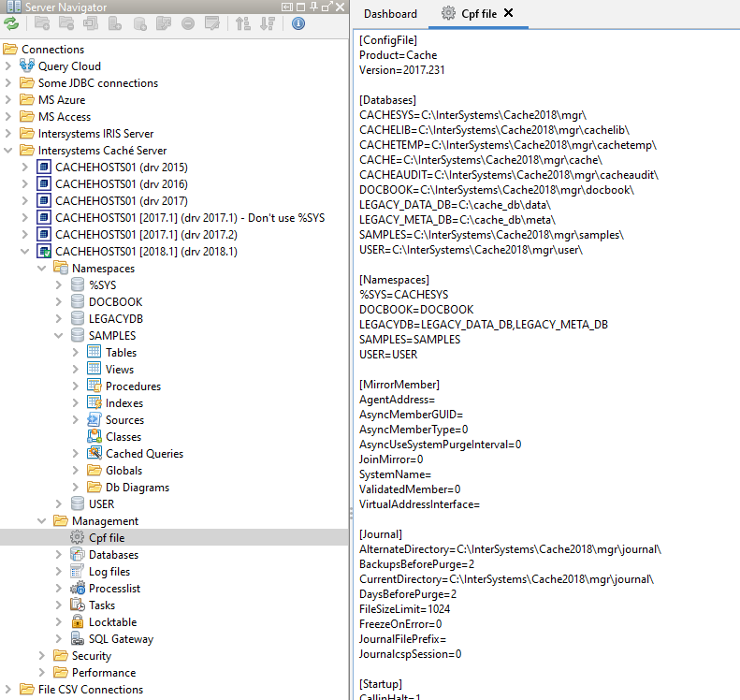Screen dimensions: 740x700
Task: Select CACHEHOSTS01 (drv 2016) connection
Action: point(121,184)
